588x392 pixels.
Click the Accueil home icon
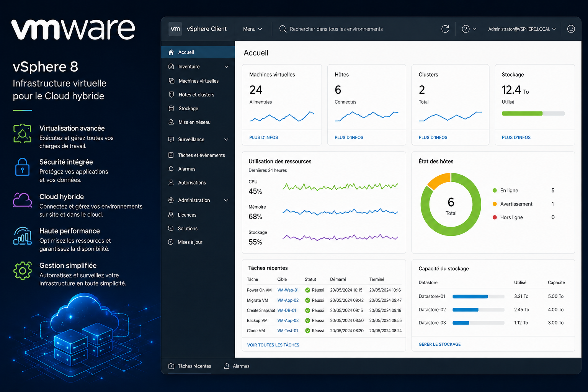pos(171,52)
